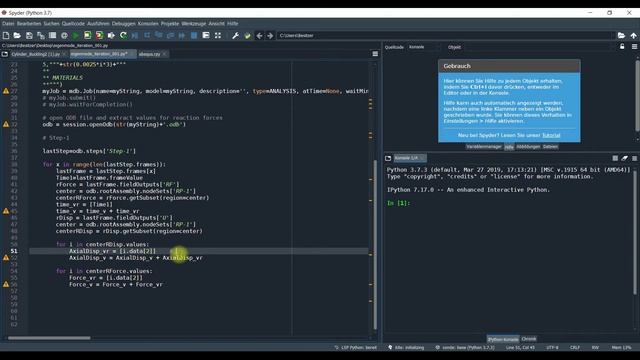640x360 pixels.
Task: Open the Bearbeiten menu
Action: click(29, 24)
